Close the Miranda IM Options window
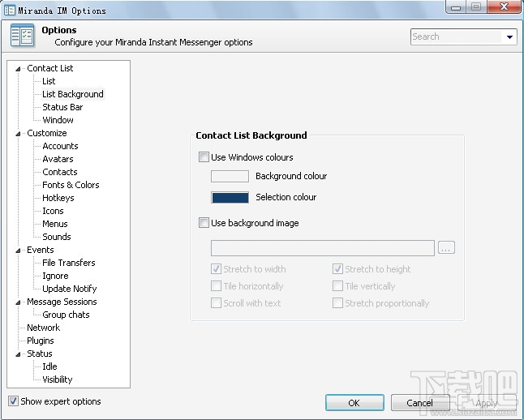Image resolution: width=524 pixels, height=420 pixels. [x=504, y=7]
